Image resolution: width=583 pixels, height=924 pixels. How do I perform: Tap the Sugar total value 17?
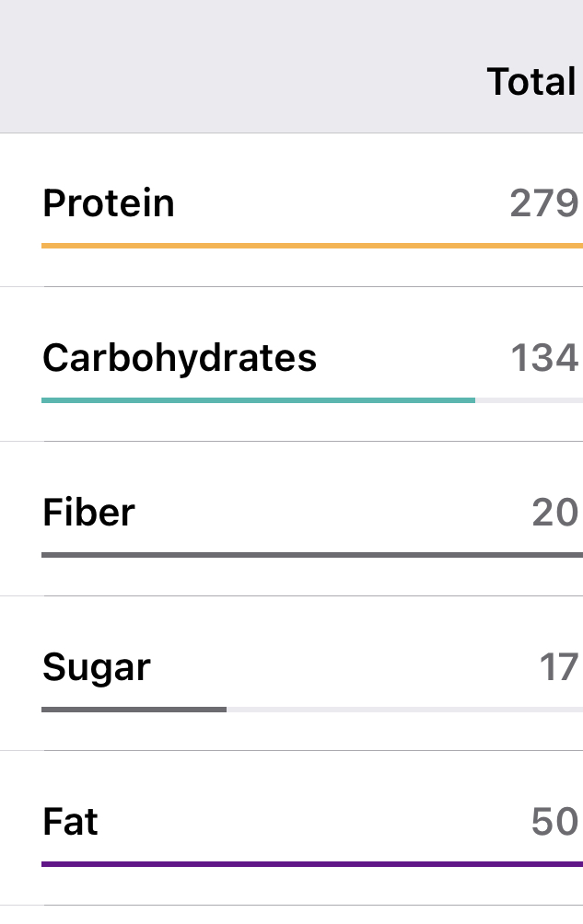[x=558, y=667]
